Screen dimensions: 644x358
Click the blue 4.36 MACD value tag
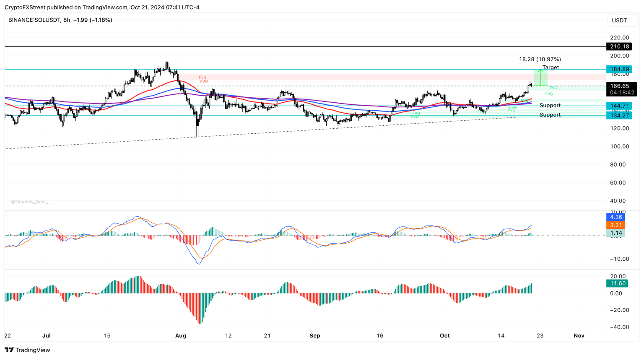615,217
